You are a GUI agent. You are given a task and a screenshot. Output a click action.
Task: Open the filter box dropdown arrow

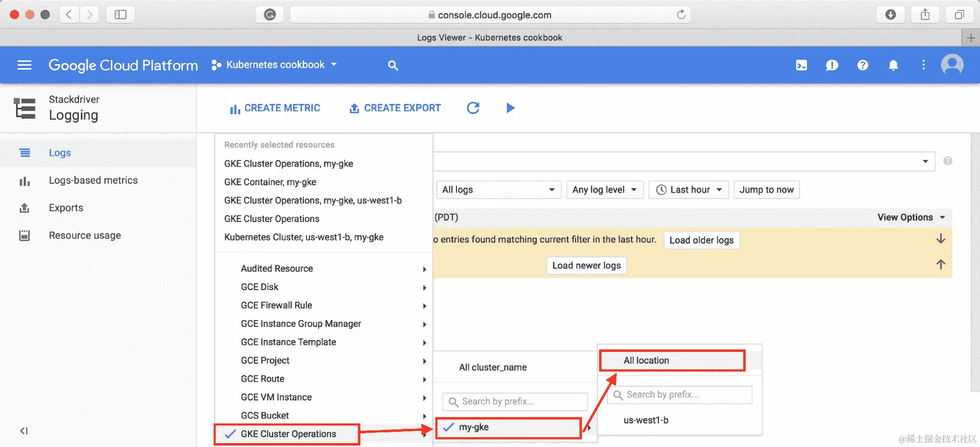[926, 161]
